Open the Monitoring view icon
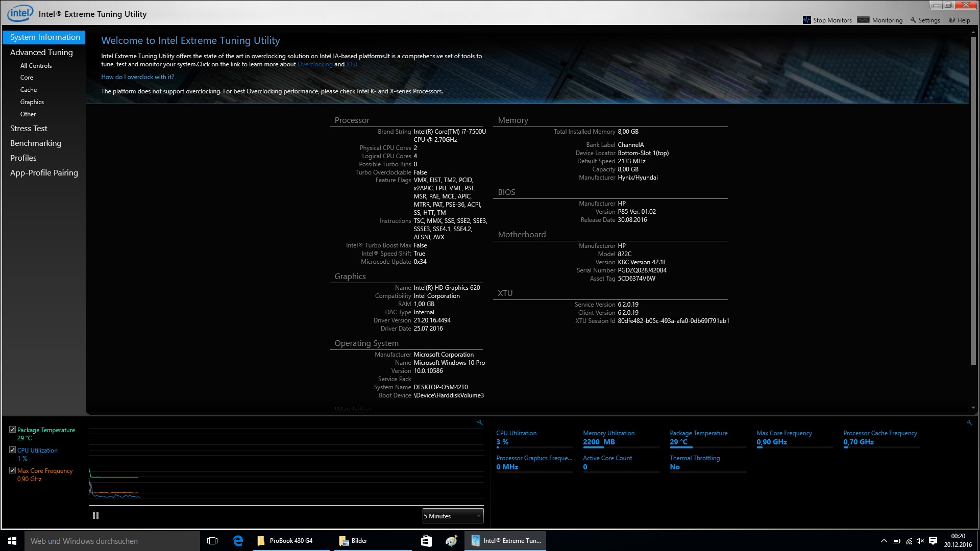Screen dimensions: 980x551 tap(863, 20)
